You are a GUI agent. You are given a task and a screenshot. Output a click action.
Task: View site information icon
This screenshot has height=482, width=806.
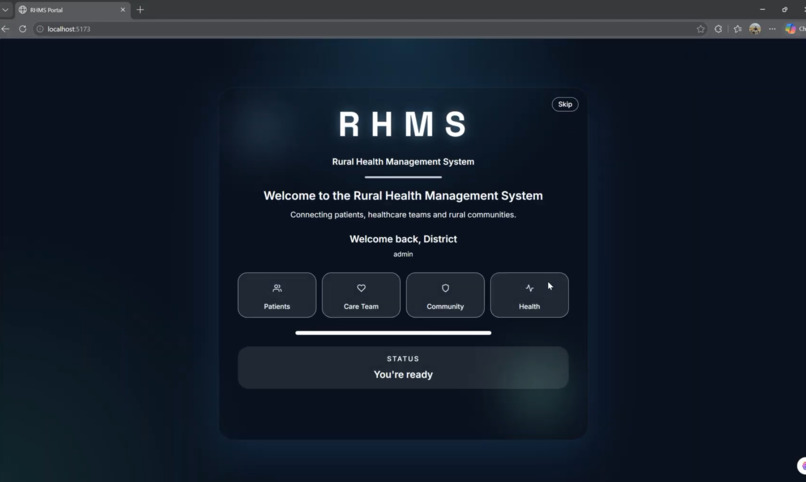(x=40, y=29)
